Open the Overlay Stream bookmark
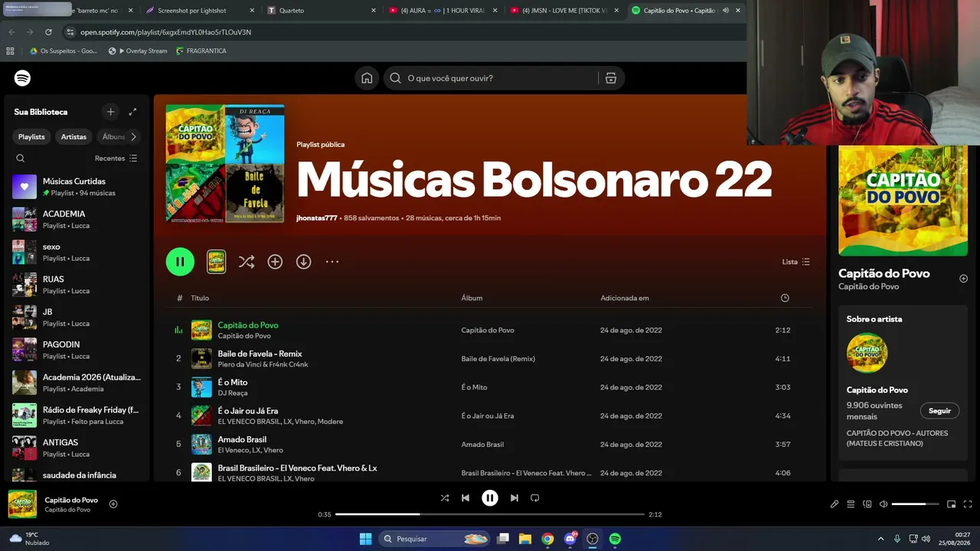This screenshot has width=980, height=551. (x=138, y=51)
